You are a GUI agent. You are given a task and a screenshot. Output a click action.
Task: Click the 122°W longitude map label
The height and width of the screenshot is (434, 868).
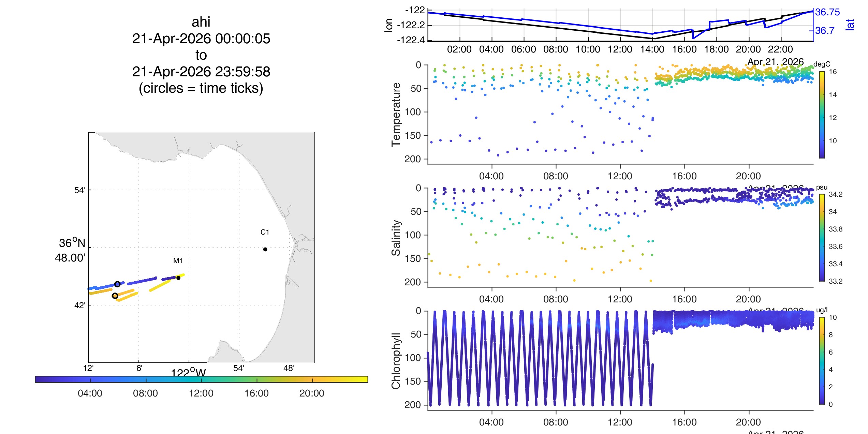tap(189, 372)
